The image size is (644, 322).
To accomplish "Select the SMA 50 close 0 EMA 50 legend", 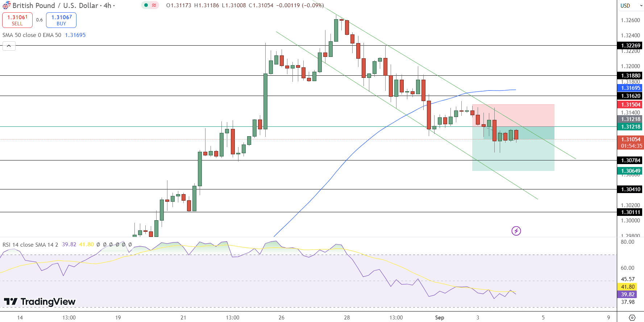I will click(32, 35).
